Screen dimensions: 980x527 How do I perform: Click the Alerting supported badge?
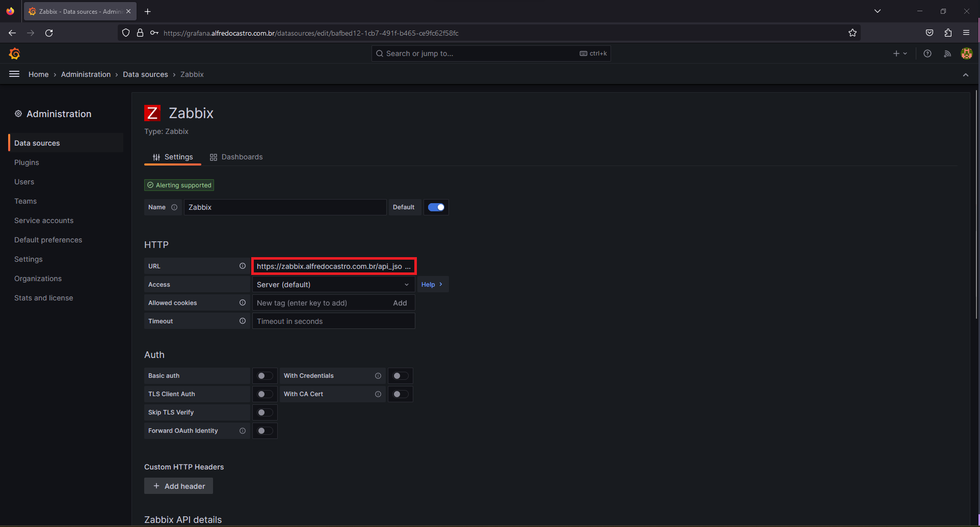click(179, 185)
